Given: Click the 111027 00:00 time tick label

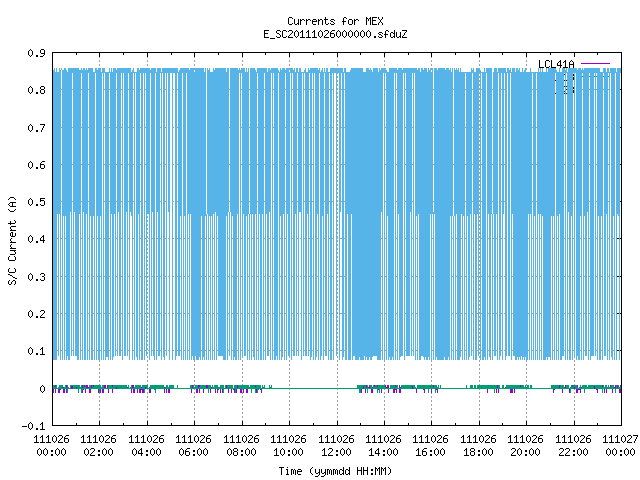Looking at the screenshot, I should 620,446.
